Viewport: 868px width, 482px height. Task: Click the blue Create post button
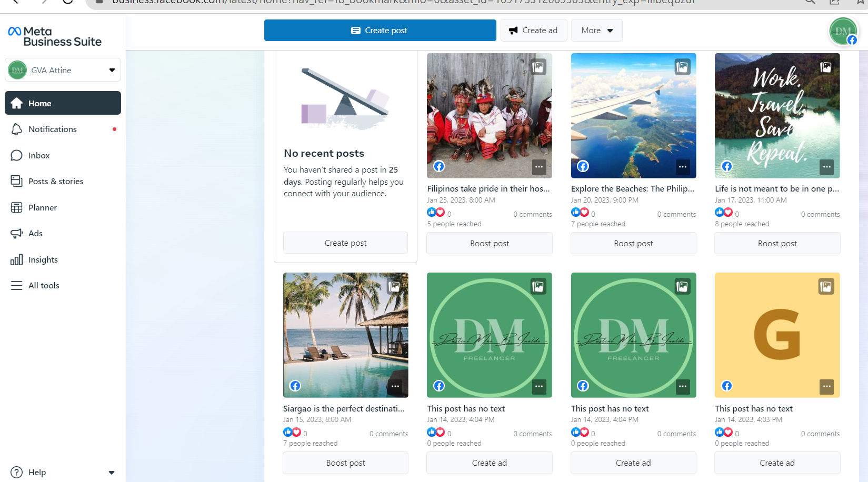coord(380,31)
